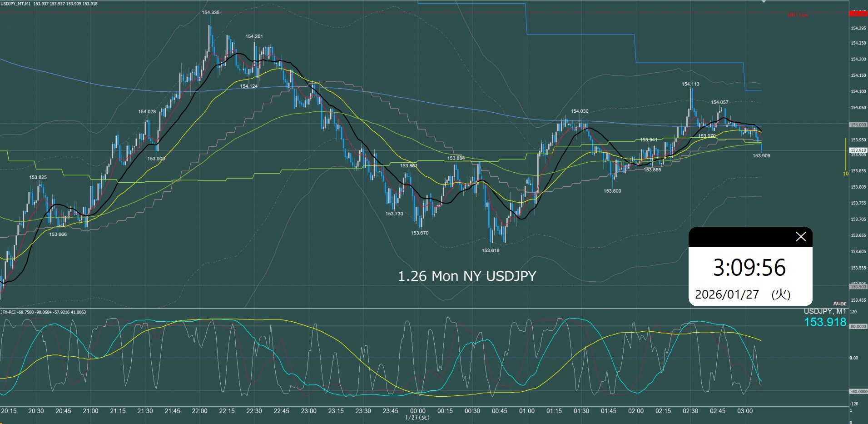Viewport: 868px width, 424px height.
Task: Click the 154.000 level tag on price scale
Action: coord(858,125)
